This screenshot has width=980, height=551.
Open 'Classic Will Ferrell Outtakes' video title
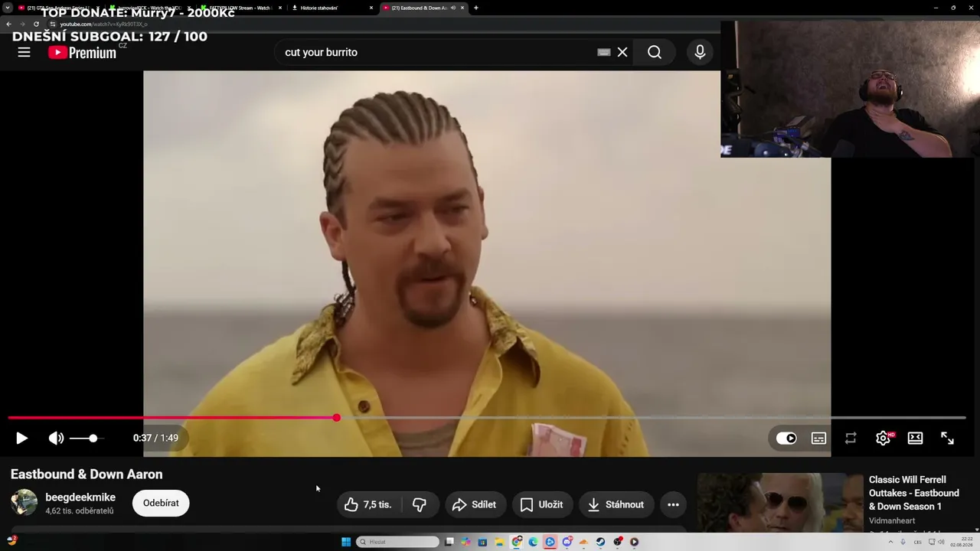click(x=914, y=493)
